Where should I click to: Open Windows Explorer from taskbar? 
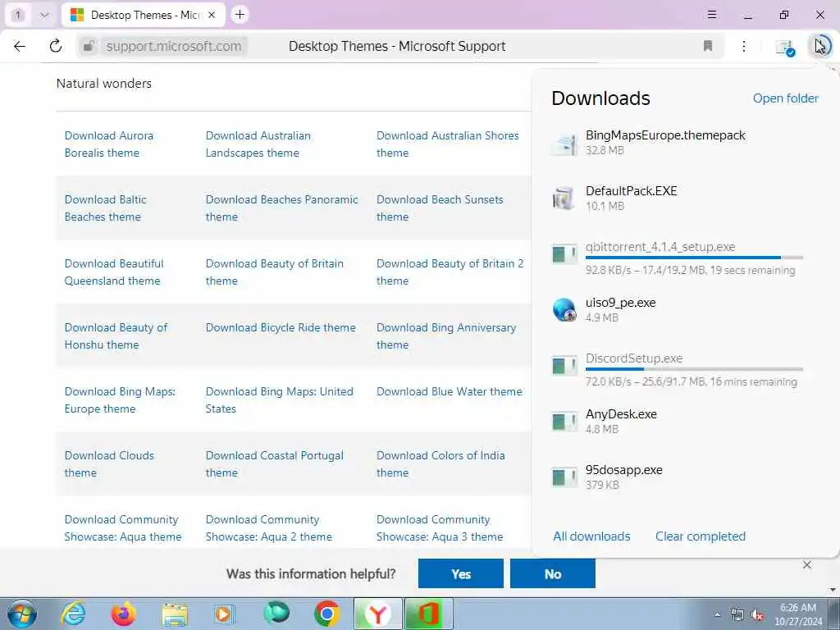tap(175, 614)
